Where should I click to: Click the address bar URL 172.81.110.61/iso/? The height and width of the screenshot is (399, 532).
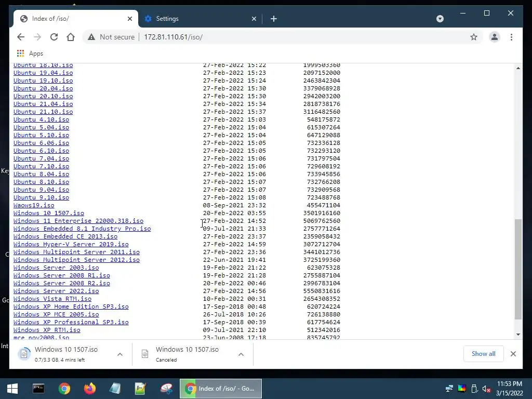click(173, 37)
